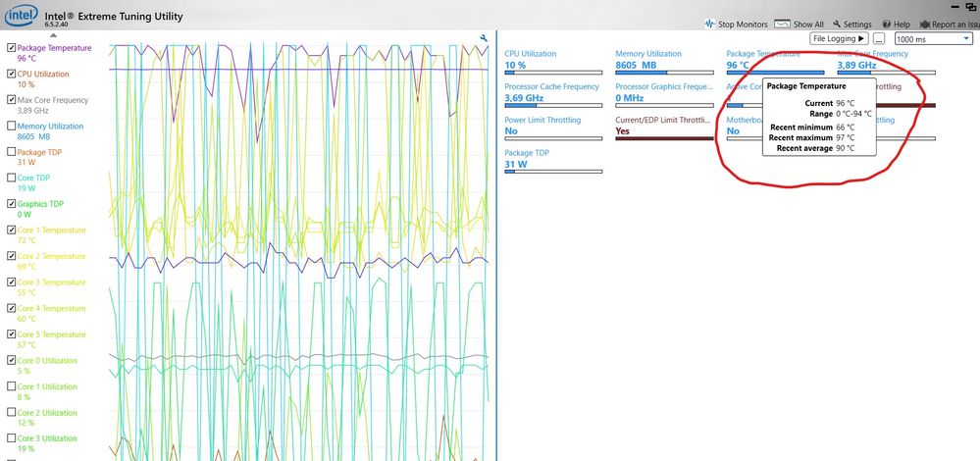Click the Max Core Frequency tile label
Image resolution: width=980 pixels, height=461 pixels.
pos(873,54)
